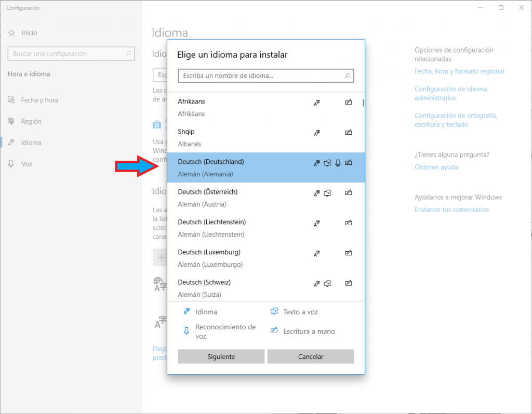Screen dimensions: 532x414
Task: Click the language list scrollbar thumb
Action: 363,102
